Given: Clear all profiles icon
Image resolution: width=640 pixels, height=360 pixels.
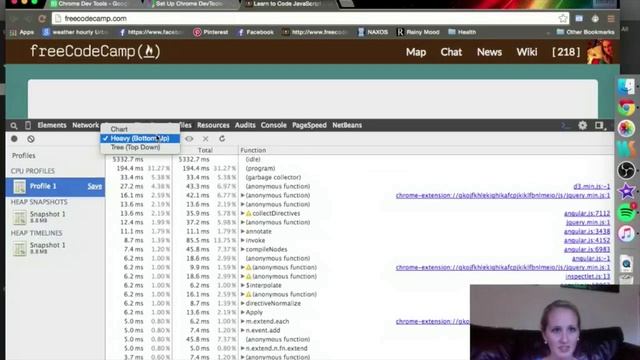Looking at the screenshot, I should 31,139.
